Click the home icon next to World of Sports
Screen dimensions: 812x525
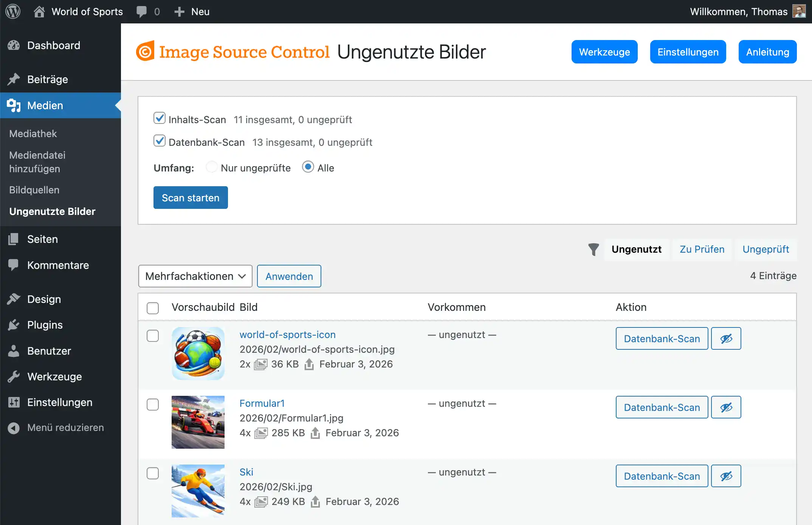(39, 11)
